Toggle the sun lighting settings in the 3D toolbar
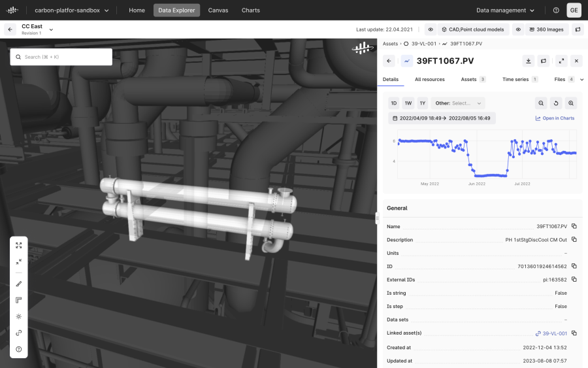588x368 pixels. tap(19, 316)
